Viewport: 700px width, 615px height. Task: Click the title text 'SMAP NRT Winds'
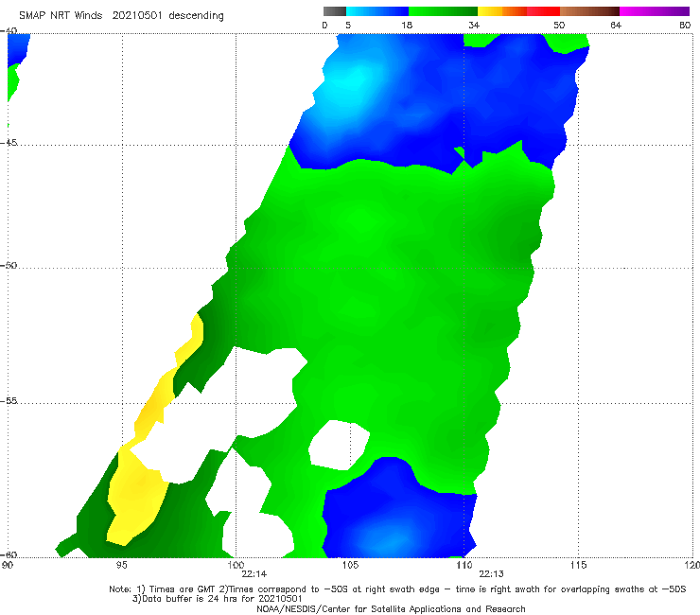61,15
